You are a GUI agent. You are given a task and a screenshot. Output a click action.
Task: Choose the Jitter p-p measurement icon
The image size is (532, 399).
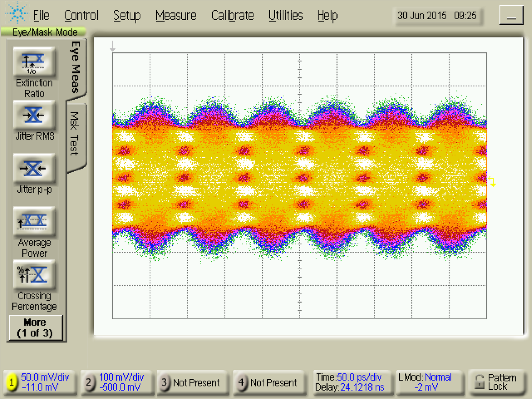(34, 169)
